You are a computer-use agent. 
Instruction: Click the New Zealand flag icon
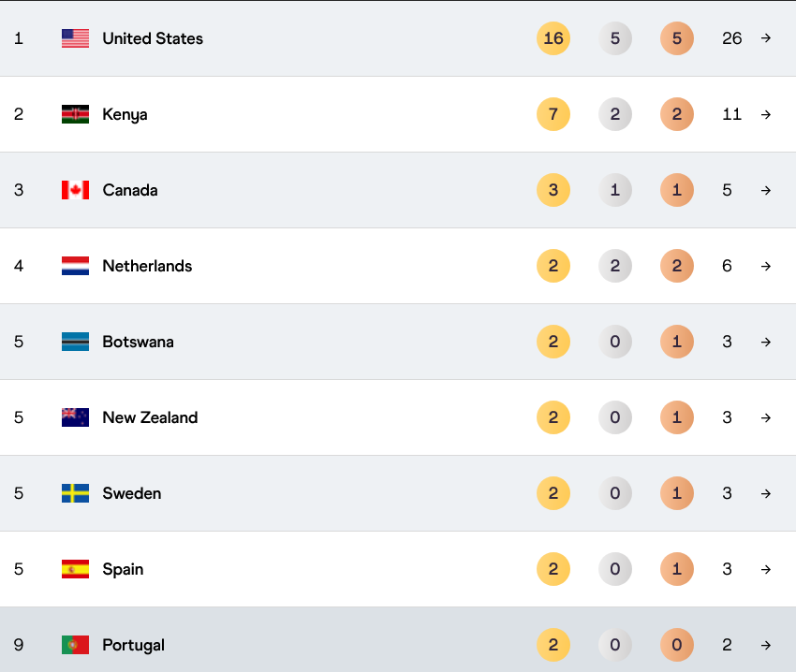click(75, 417)
